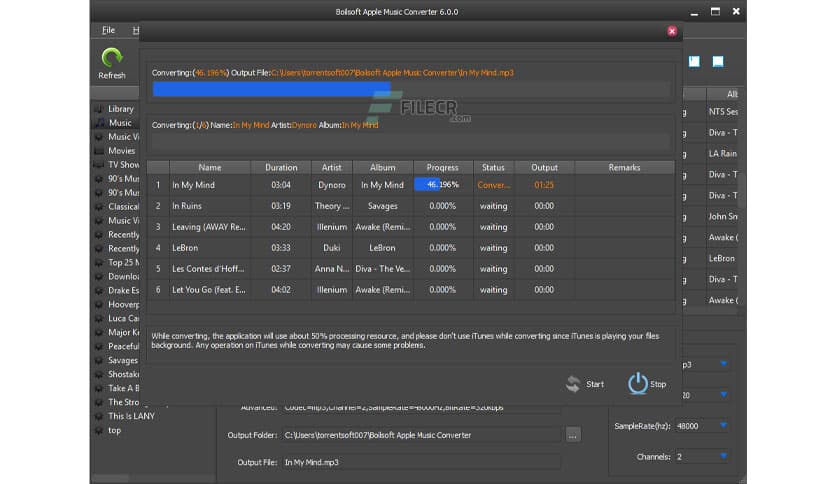
Task: Click the 01:25 output time cell
Action: coord(544,185)
